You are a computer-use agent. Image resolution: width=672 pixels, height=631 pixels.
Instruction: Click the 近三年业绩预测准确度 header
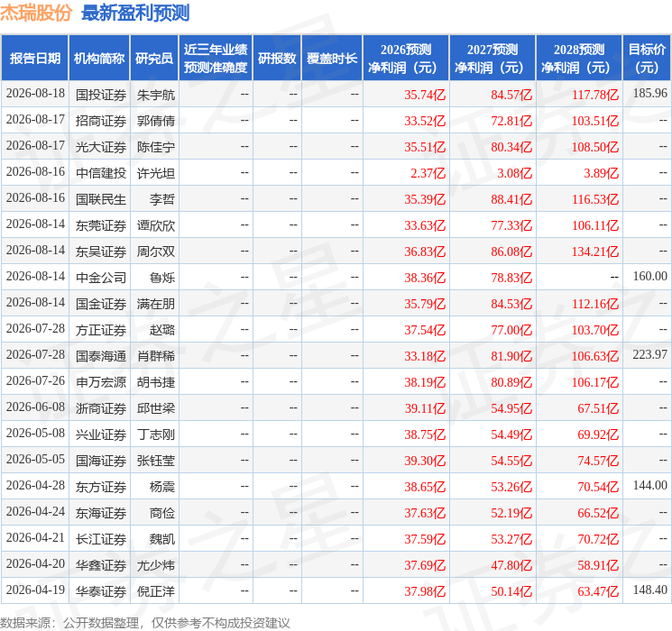tap(216, 59)
